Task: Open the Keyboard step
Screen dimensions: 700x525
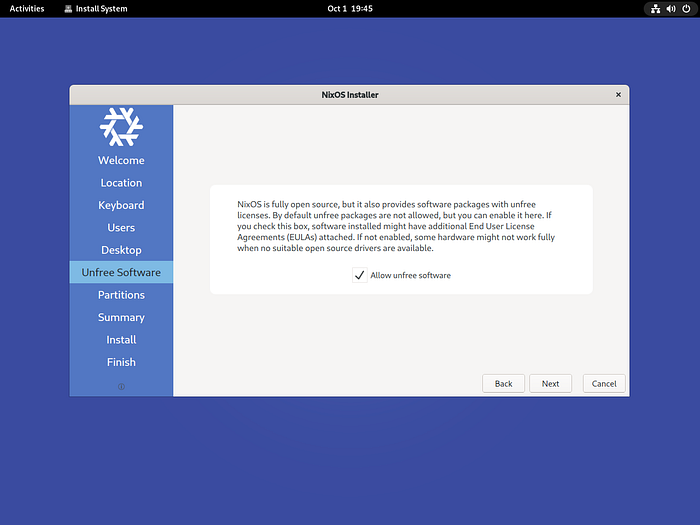Action: coord(121,205)
